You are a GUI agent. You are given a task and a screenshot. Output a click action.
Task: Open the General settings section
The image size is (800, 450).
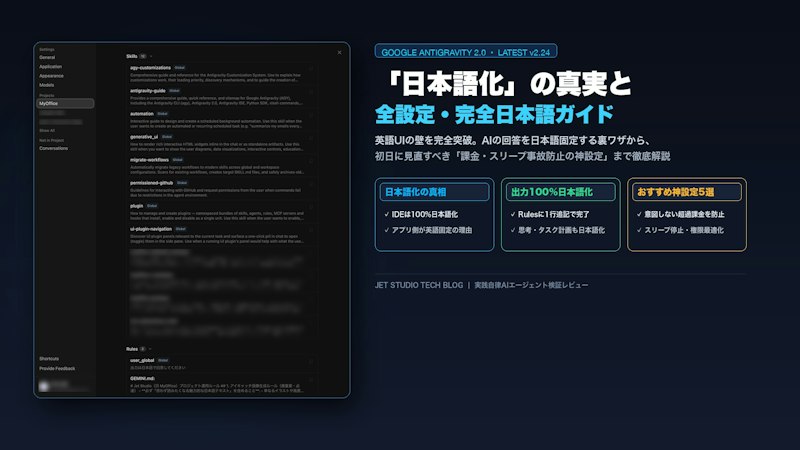click(47, 58)
